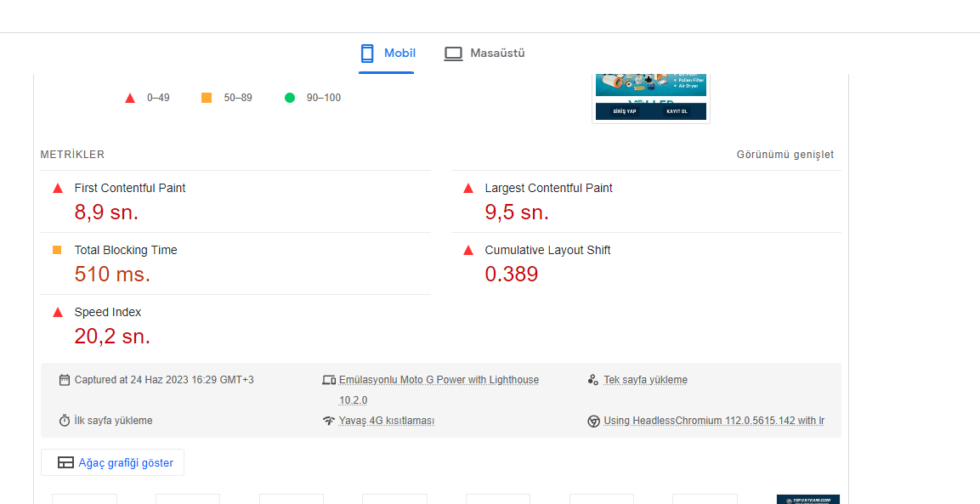Click the red triangle beside Cumulative Layout Shift
The width and height of the screenshot is (980, 504).
[x=468, y=250]
